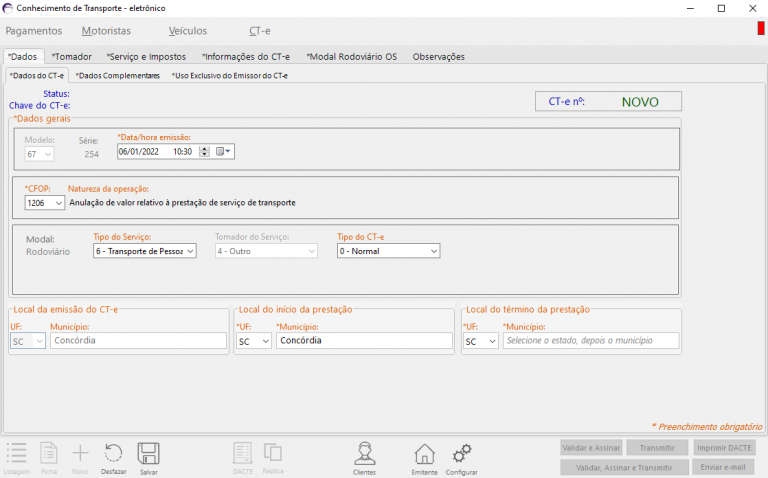Click the Novo plus icon
This screenshot has height=478, width=768.
coord(80,453)
